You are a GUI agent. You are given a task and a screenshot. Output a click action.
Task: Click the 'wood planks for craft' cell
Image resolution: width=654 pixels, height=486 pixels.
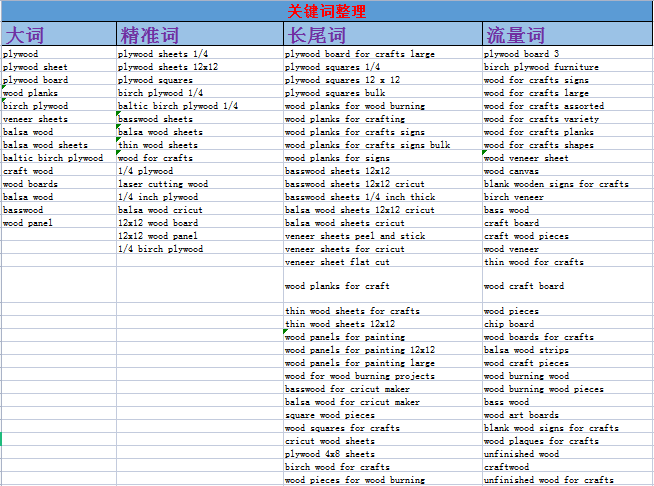pyautogui.click(x=383, y=286)
